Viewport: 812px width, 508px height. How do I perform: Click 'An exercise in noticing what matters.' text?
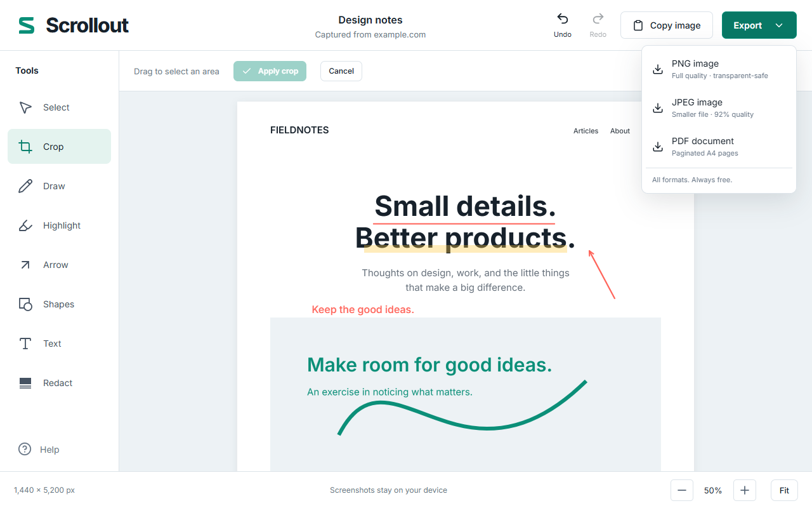tap(390, 392)
